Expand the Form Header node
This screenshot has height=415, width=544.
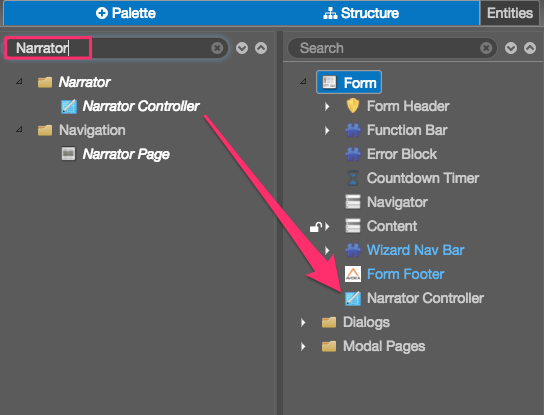click(327, 106)
